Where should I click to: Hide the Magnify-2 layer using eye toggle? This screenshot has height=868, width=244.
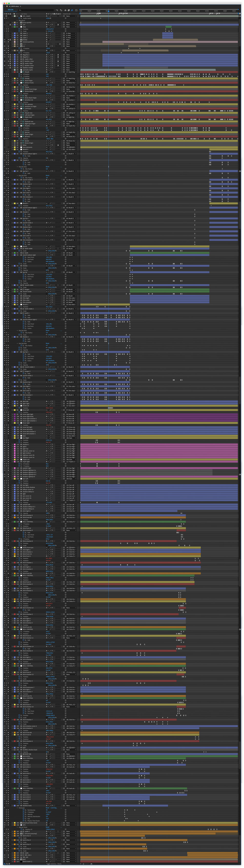pos(5,55)
